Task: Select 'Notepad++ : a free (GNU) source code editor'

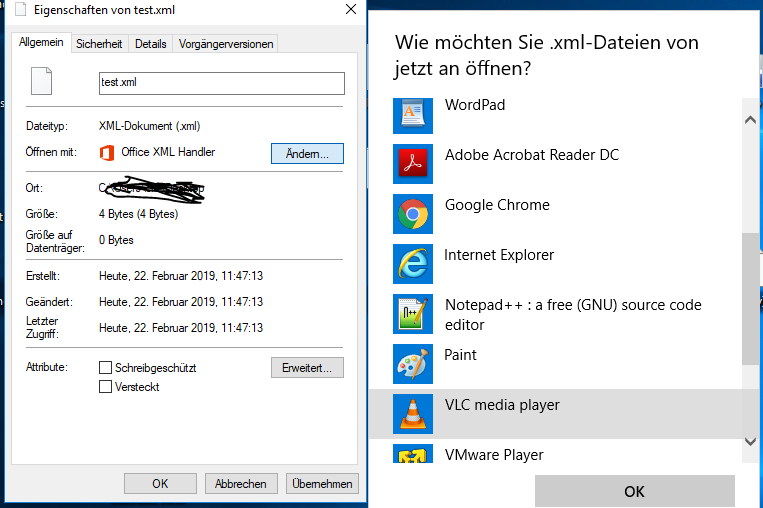Action: 573,315
